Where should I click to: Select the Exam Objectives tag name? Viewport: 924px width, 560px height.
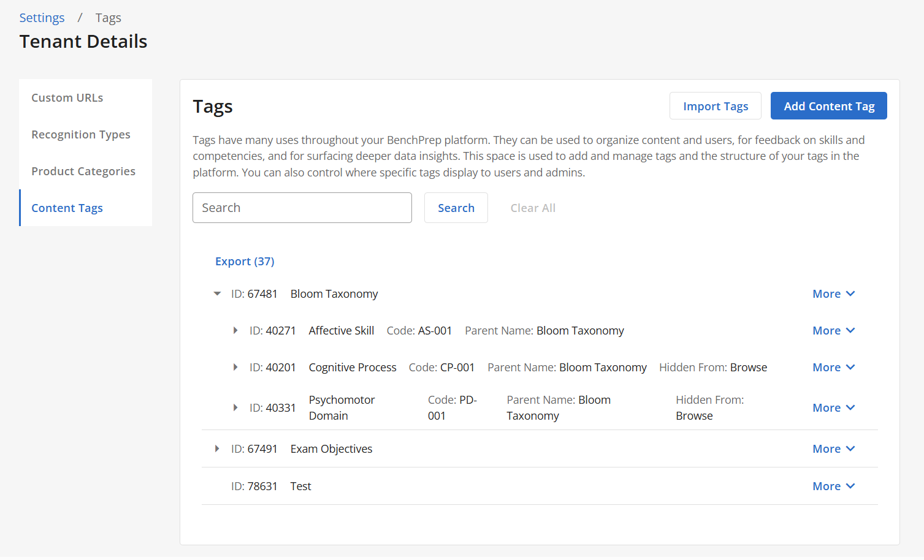[331, 449]
